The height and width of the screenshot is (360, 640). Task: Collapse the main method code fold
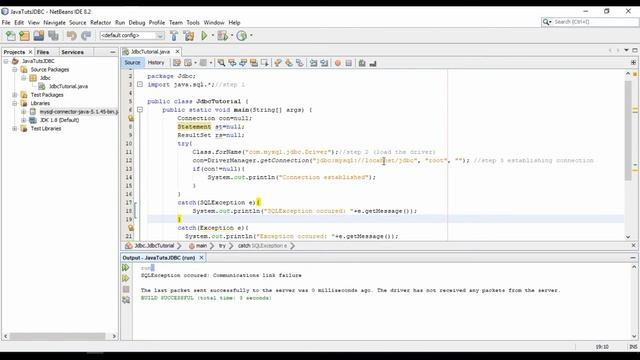140,110
